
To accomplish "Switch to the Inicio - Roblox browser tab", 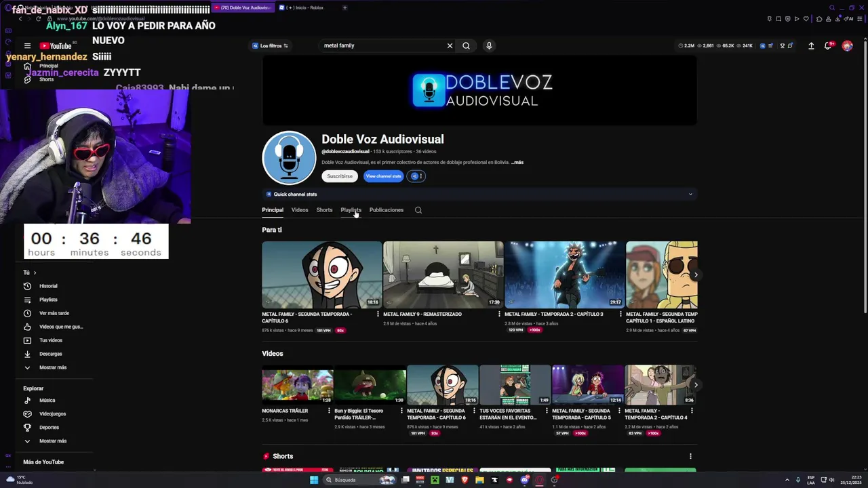I will 307,7.
